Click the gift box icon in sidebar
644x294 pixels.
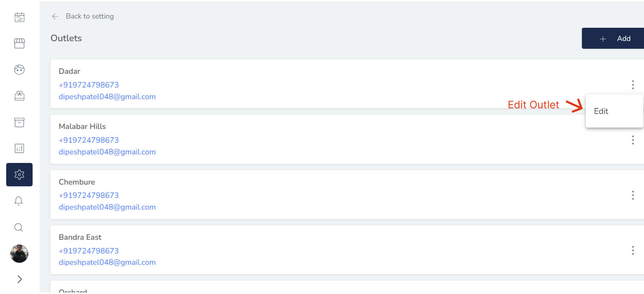(20, 96)
